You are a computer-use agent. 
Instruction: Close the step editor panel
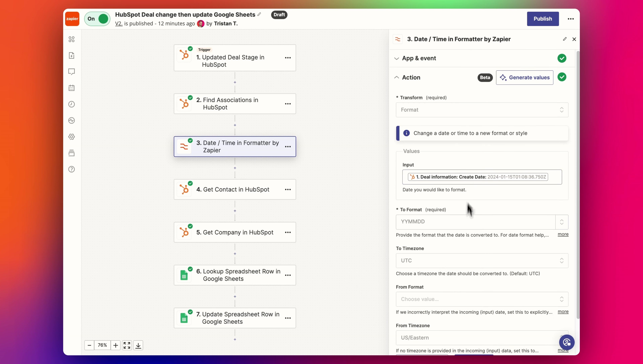tap(574, 39)
